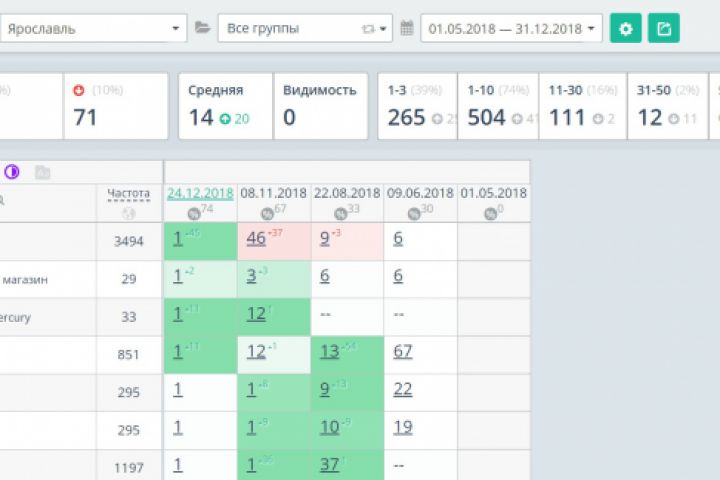Click the 01.05.2018 column header
Viewport: 720px width, 480px height.
pyautogui.click(x=494, y=193)
